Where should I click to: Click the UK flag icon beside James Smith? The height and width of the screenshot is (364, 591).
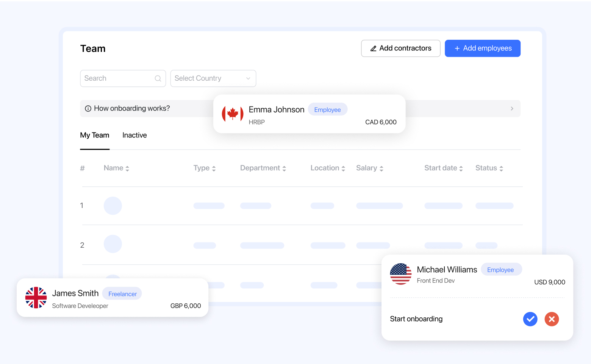tap(36, 297)
